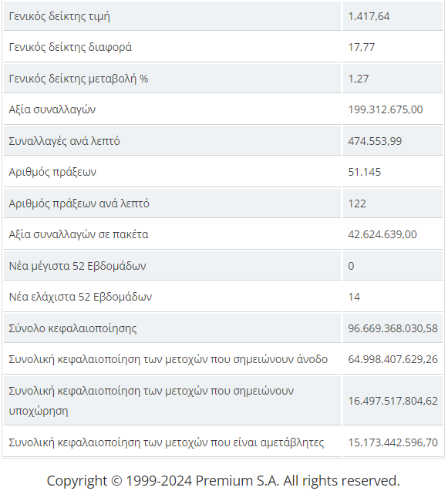Click Γενικός δείκτης μεταβολή % label

pyautogui.click(x=79, y=79)
